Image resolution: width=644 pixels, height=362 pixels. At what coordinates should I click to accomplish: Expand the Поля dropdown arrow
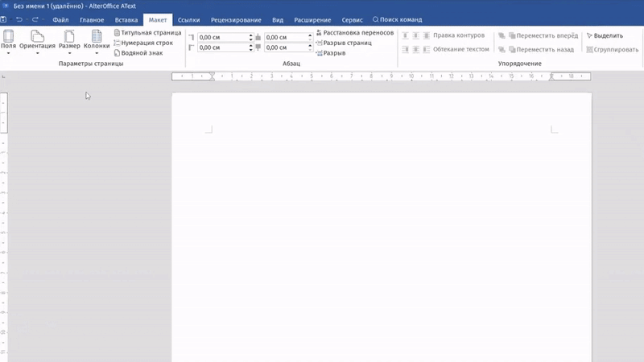(x=8, y=53)
